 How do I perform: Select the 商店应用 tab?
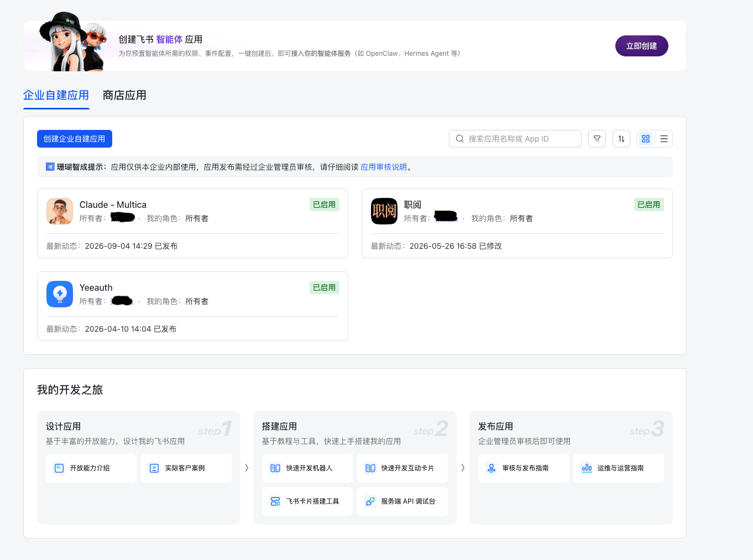point(124,95)
